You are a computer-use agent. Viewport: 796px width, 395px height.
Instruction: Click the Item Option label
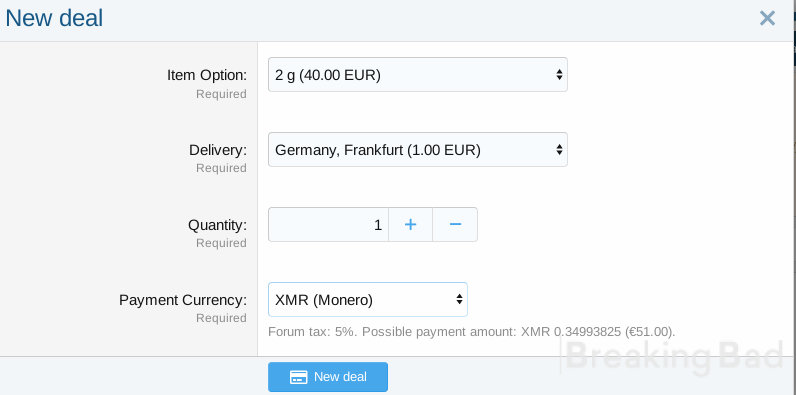tap(207, 75)
